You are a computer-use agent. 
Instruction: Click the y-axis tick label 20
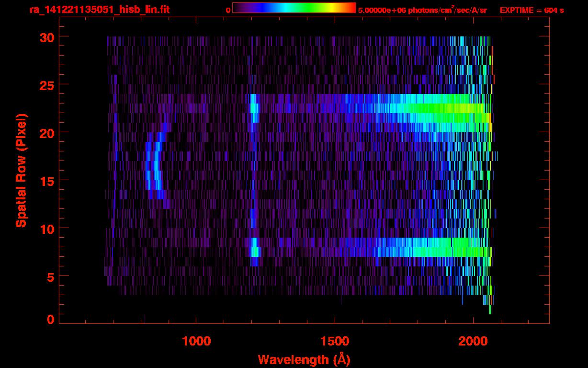click(x=47, y=133)
